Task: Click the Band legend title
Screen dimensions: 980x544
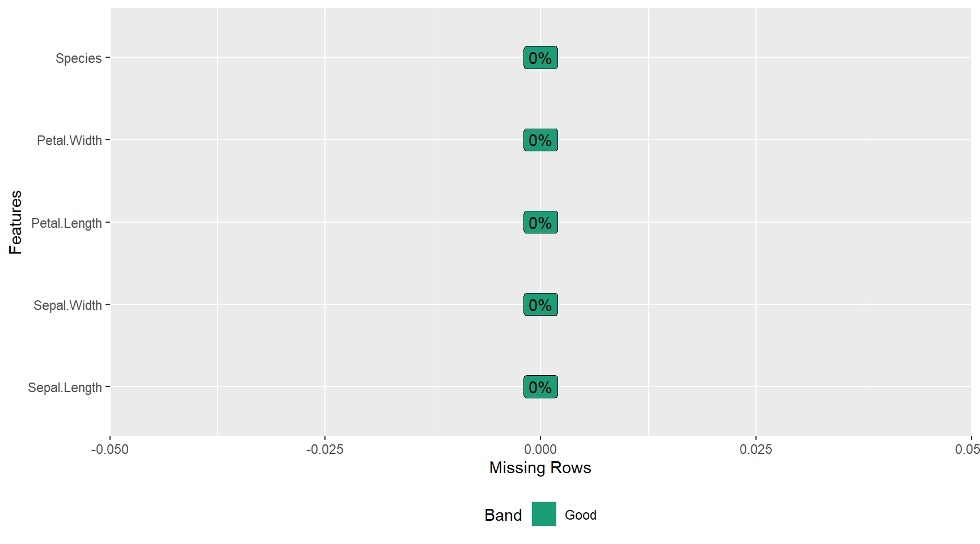Action: click(503, 515)
